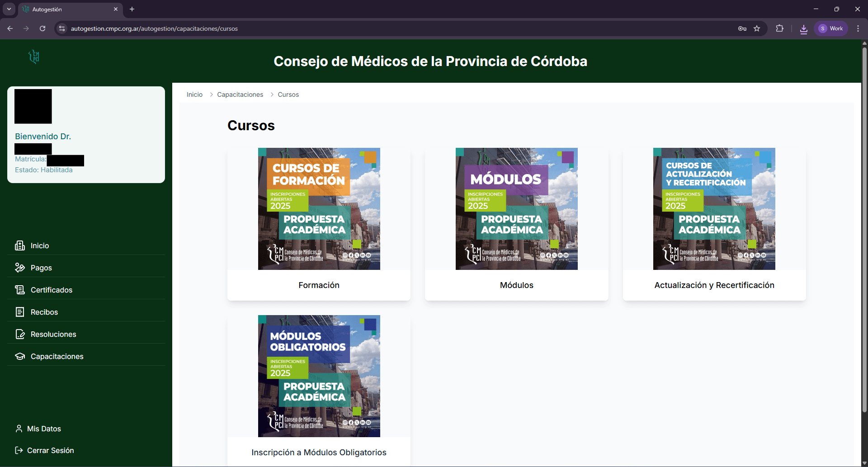Click Cerrar Sesión to log out
This screenshot has height=467, width=868.
point(50,450)
